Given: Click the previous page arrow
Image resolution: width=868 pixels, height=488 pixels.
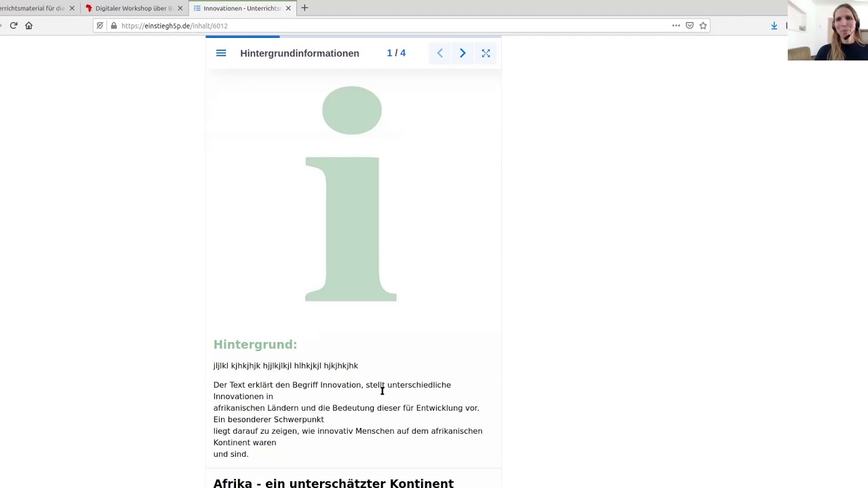Looking at the screenshot, I should pos(439,53).
